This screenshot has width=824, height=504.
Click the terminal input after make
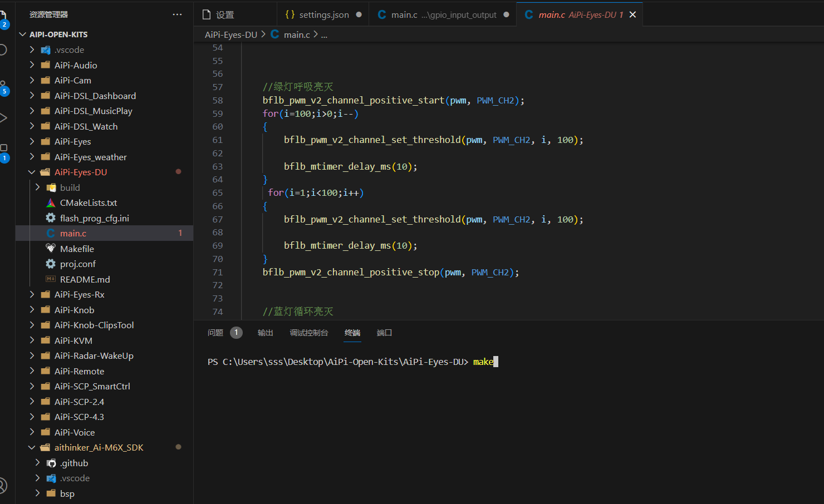point(496,362)
